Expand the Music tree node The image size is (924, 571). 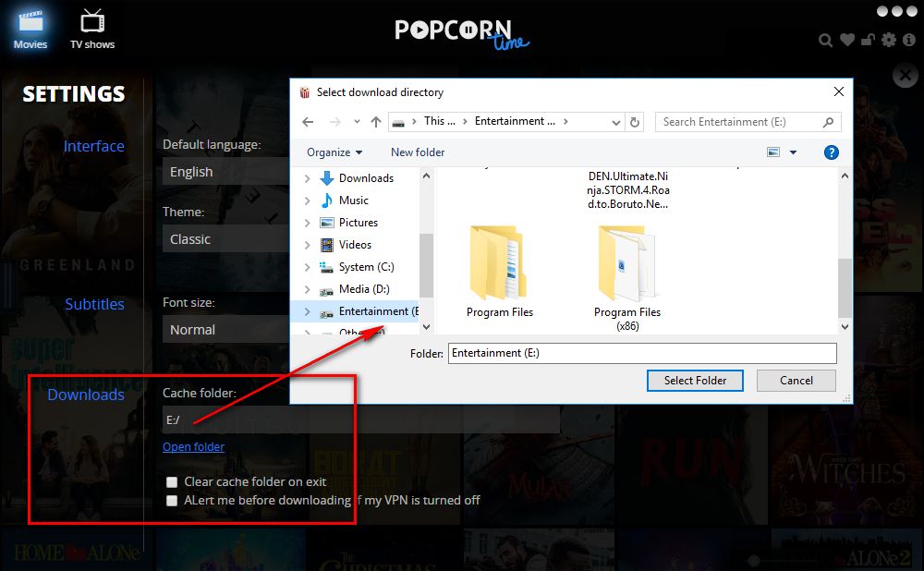(x=307, y=200)
